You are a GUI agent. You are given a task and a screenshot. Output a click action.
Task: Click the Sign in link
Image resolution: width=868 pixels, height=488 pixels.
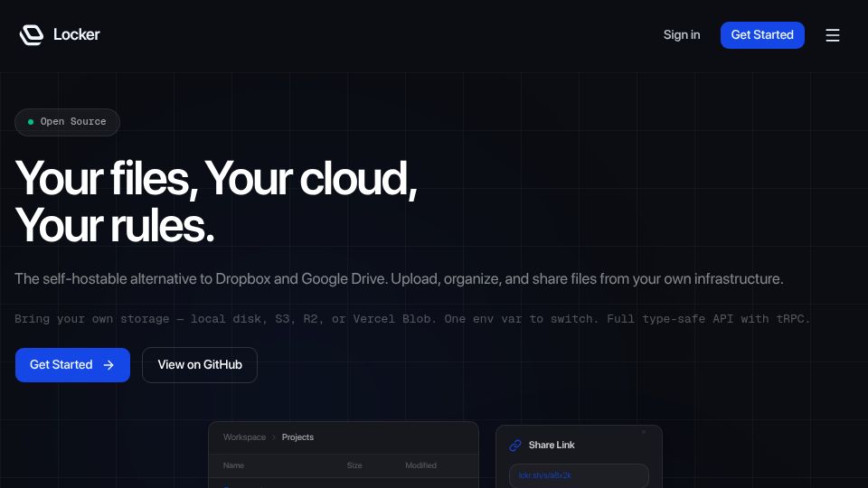[682, 35]
